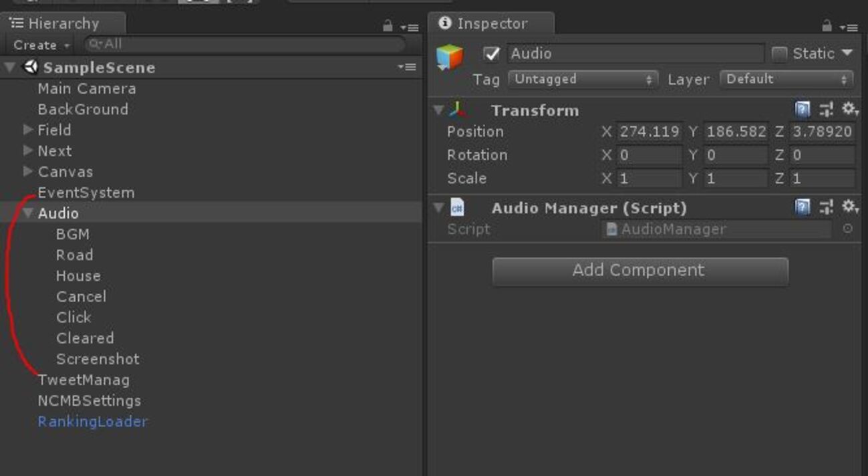Switch to the Inspector tab
Viewport: 868px width, 476px height.
click(x=491, y=23)
